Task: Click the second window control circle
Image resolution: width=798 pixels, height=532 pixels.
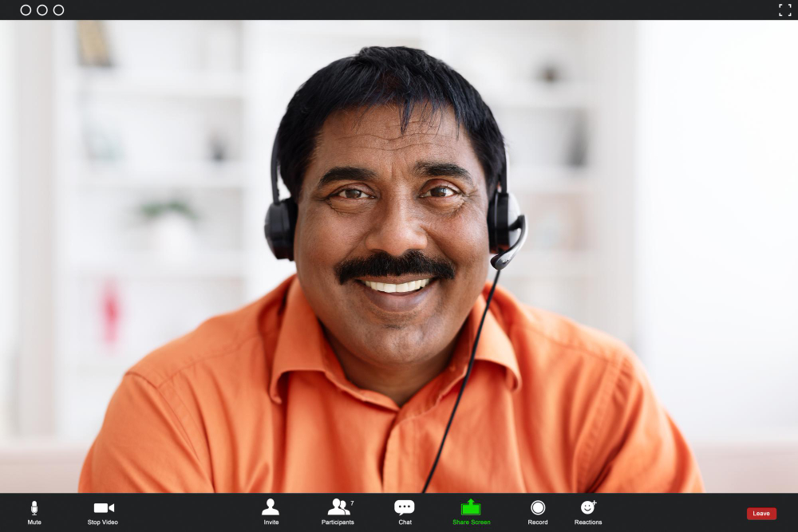Action: tap(42, 10)
